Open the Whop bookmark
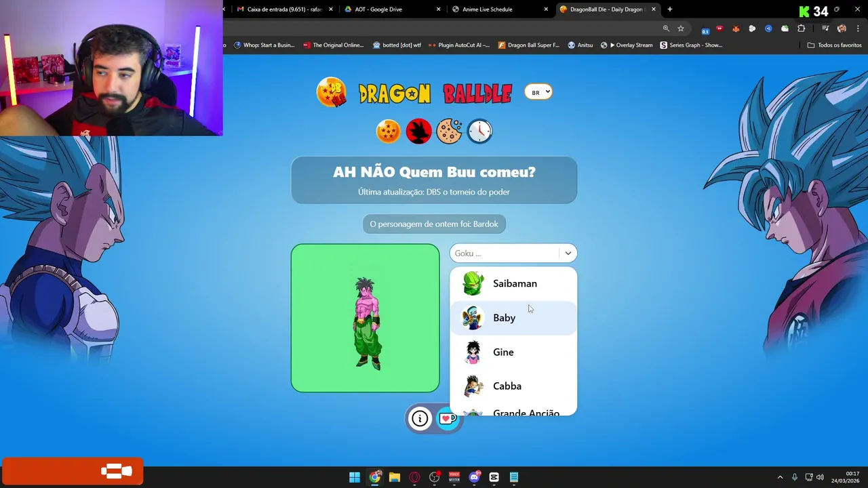Image resolution: width=868 pixels, height=488 pixels. point(264,45)
